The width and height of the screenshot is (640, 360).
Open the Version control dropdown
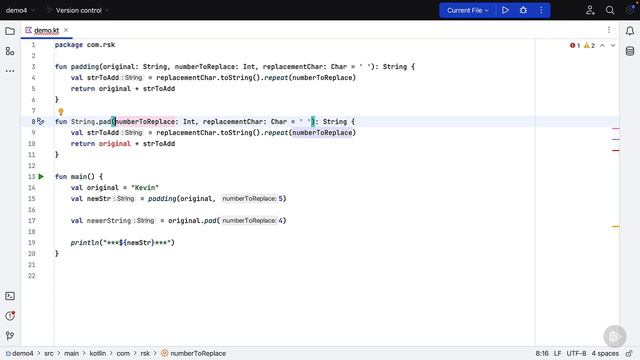(x=78, y=10)
